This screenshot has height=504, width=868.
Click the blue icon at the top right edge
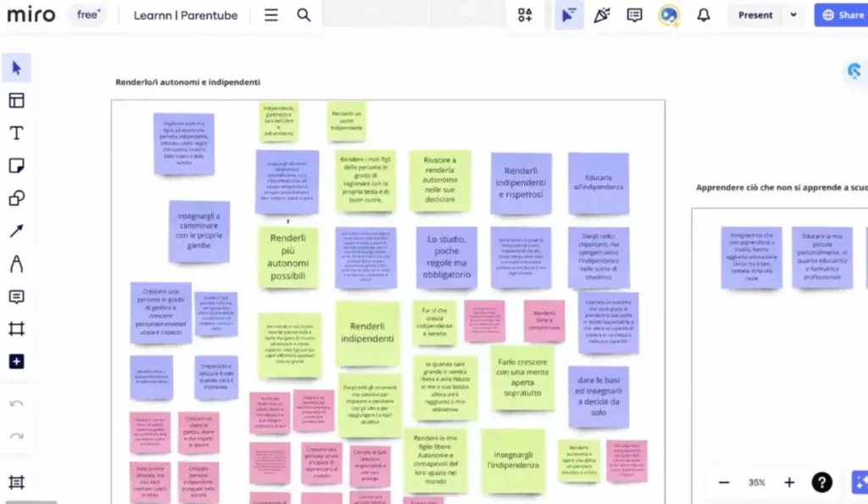click(855, 71)
